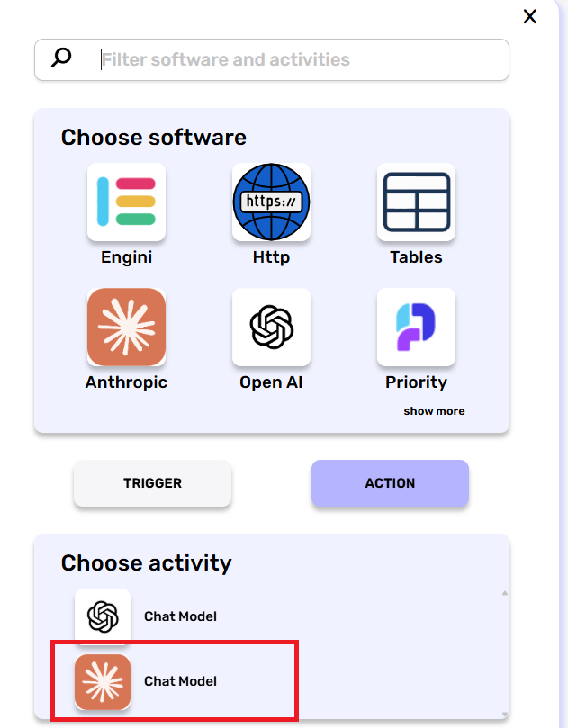Switch to the TRIGGER tab
This screenshot has width=568, height=728.
click(x=152, y=483)
